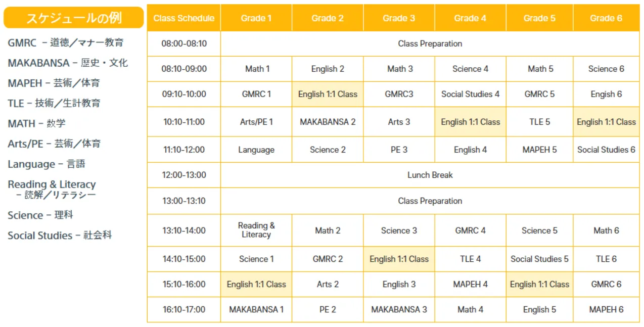Click the MAKABANSA 2 cell
644x327 pixels.
coord(328,122)
